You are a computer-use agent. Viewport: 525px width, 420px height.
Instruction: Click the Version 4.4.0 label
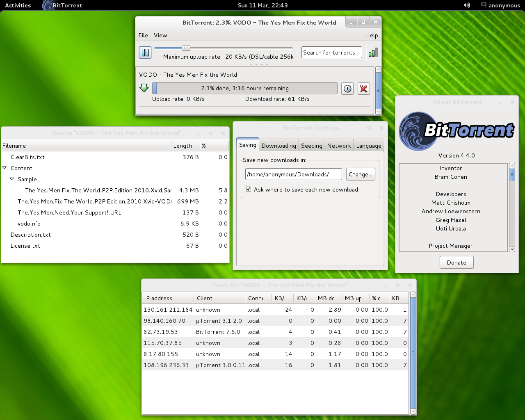pos(457,155)
